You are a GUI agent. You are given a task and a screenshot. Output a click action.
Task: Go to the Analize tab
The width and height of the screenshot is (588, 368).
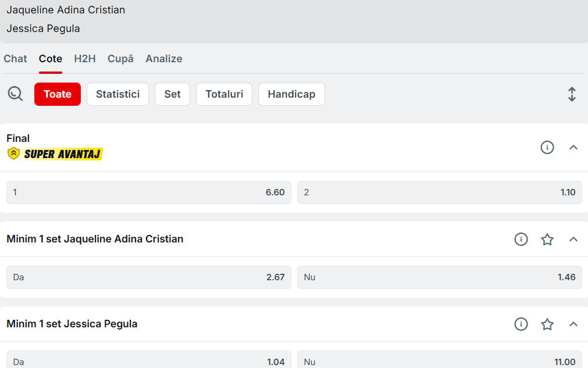click(x=164, y=59)
